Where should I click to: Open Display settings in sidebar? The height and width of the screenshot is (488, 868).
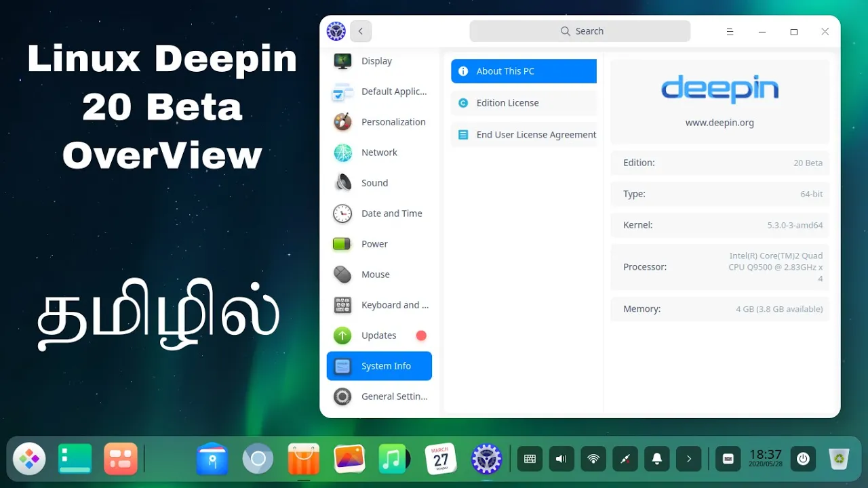379,61
